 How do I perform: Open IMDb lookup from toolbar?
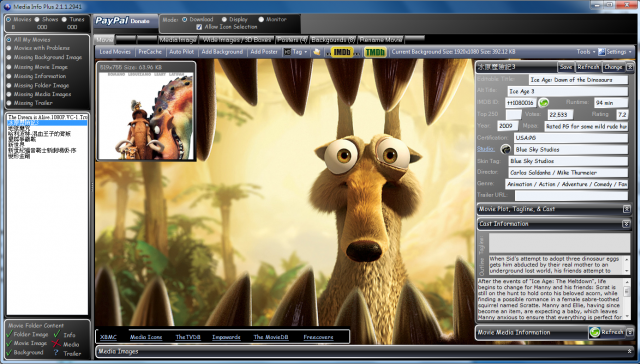(x=342, y=52)
